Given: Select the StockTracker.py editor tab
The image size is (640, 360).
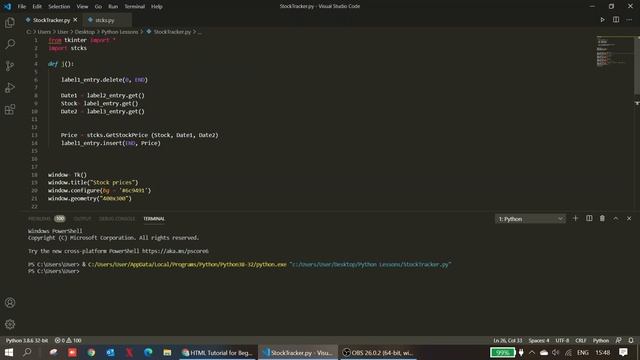Looking at the screenshot, I should tap(51, 20).
